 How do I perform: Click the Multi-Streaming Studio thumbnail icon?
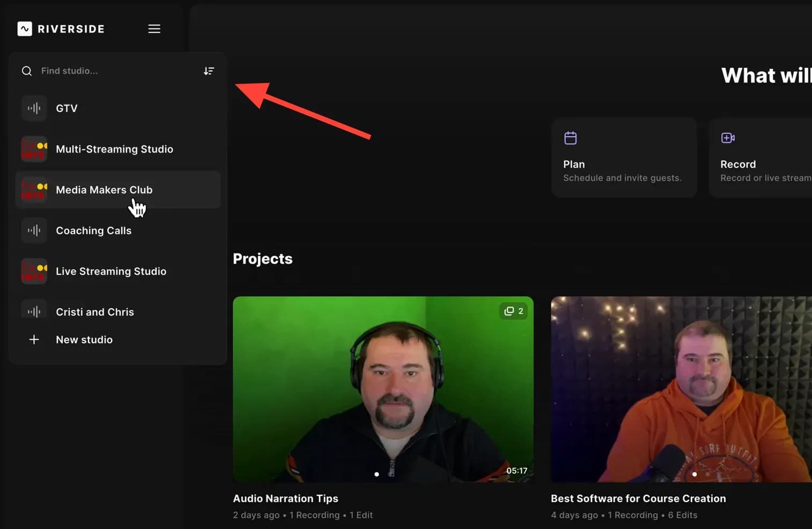tap(34, 149)
